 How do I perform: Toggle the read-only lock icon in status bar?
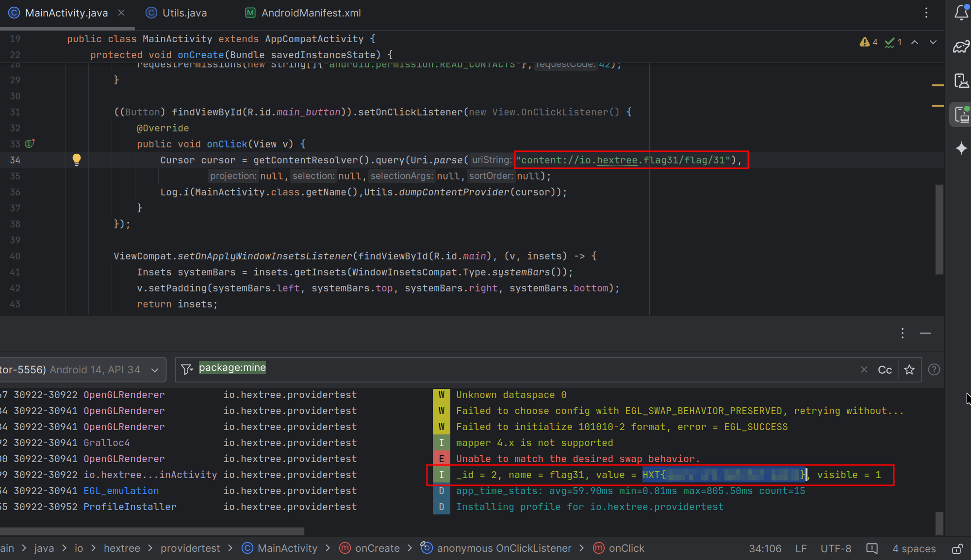click(957, 548)
